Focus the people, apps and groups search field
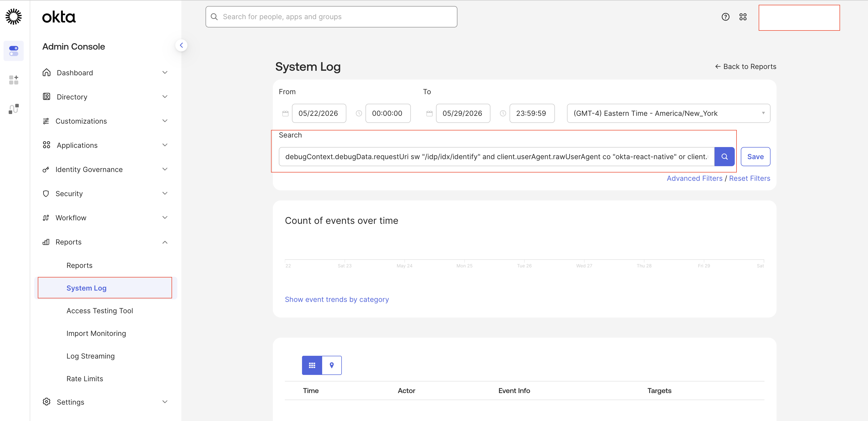This screenshot has height=421, width=868. tap(331, 17)
